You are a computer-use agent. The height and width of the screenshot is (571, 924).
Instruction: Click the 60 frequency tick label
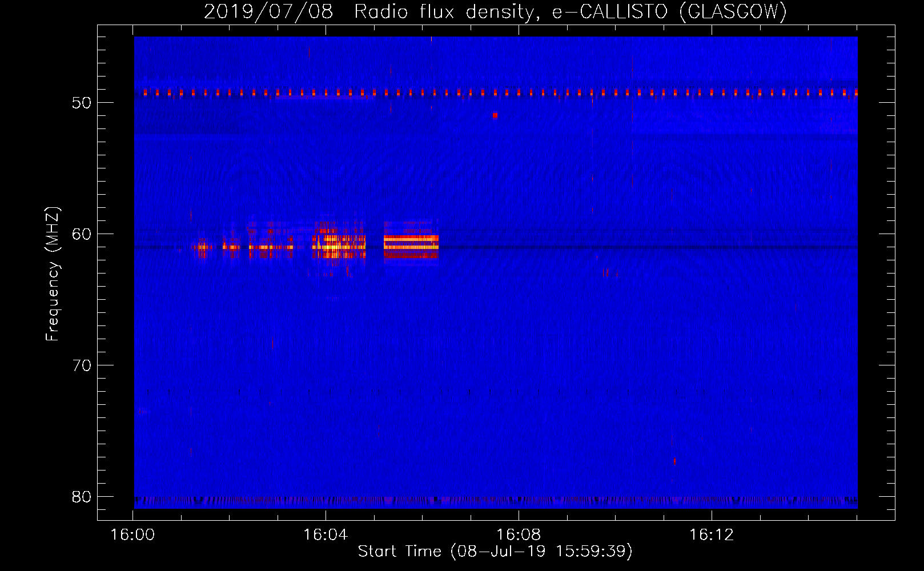point(82,234)
